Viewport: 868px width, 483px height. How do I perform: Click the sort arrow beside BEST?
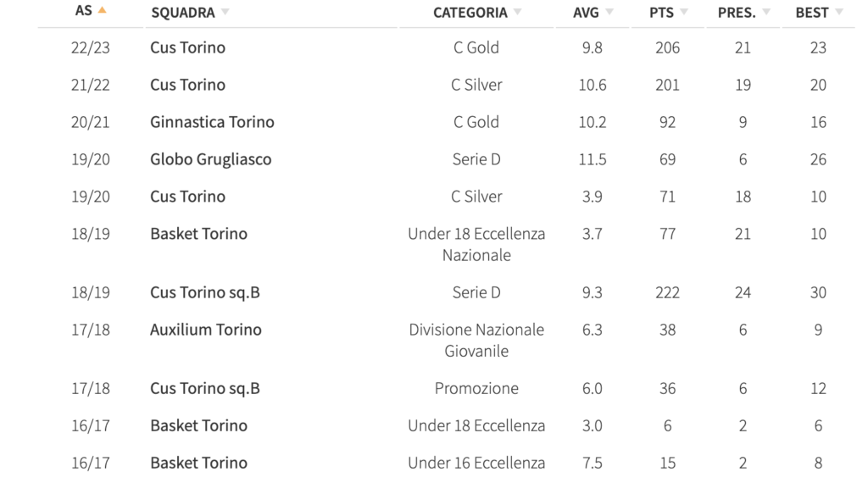point(839,12)
